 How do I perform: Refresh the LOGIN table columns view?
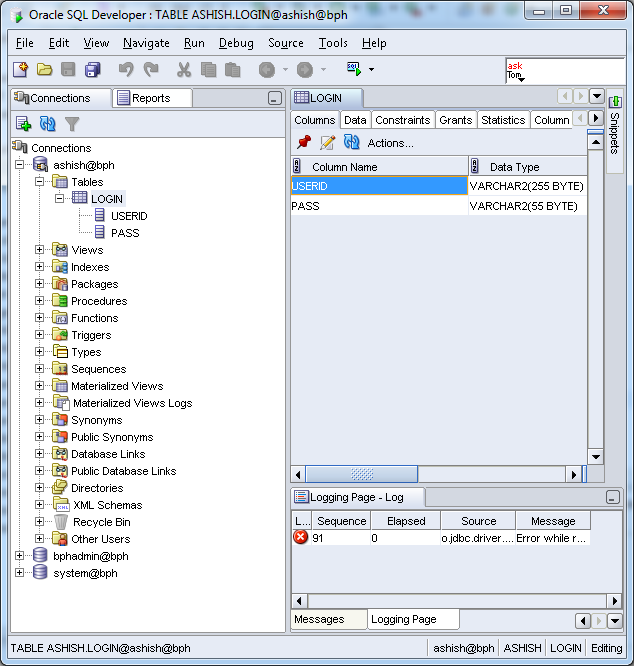pyautogui.click(x=352, y=142)
